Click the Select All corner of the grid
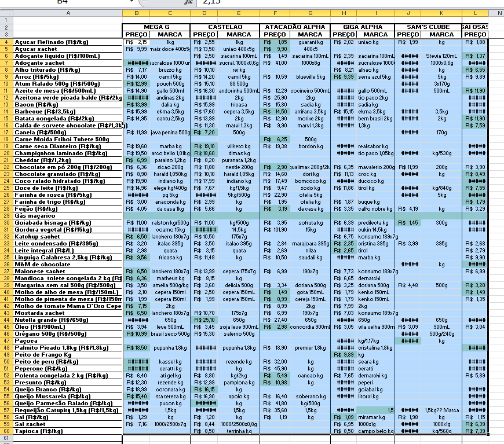The height and width of the screenshot is (444, 504). point(6,13)
